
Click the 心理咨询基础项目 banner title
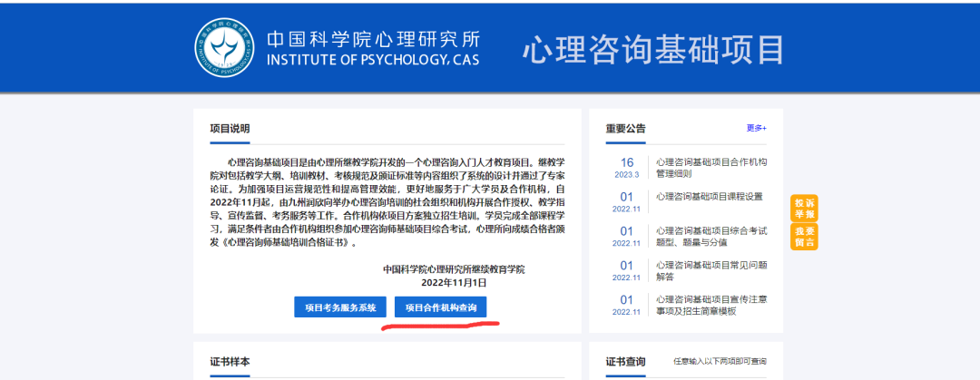[x=652, y=49]
